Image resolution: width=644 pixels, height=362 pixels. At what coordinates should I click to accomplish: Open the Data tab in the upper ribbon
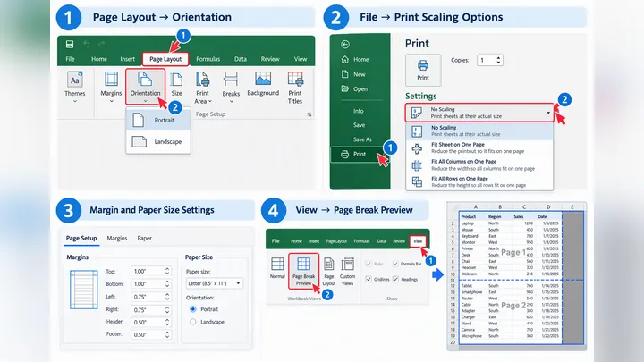tap(241, 59)
